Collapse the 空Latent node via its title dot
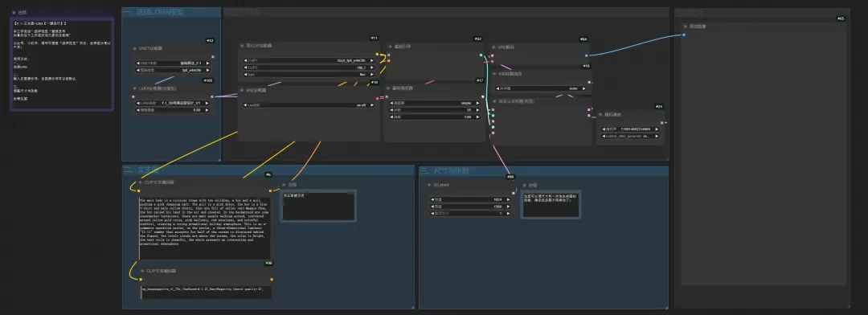The height and width of the screenshot is (315, 868). tap(429, 185)
